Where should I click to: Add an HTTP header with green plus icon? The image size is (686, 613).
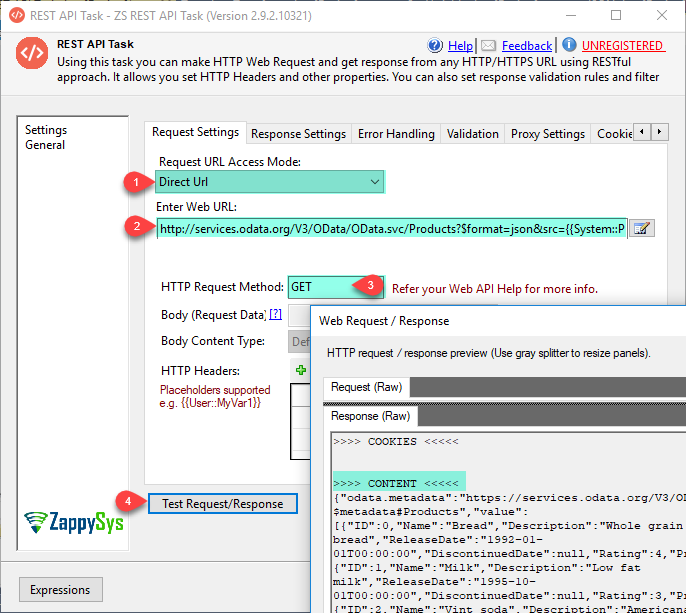[x=301, y=370]
